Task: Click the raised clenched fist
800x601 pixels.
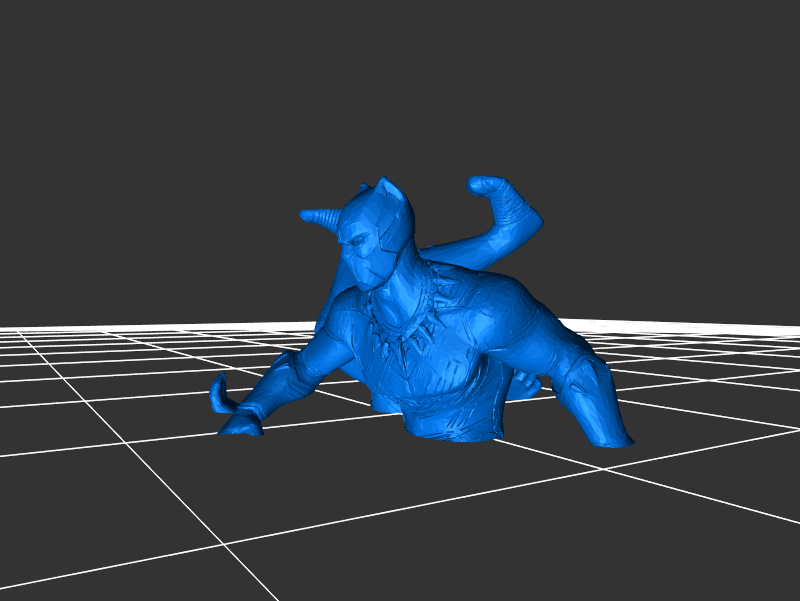Action: [x=485, y=185]
